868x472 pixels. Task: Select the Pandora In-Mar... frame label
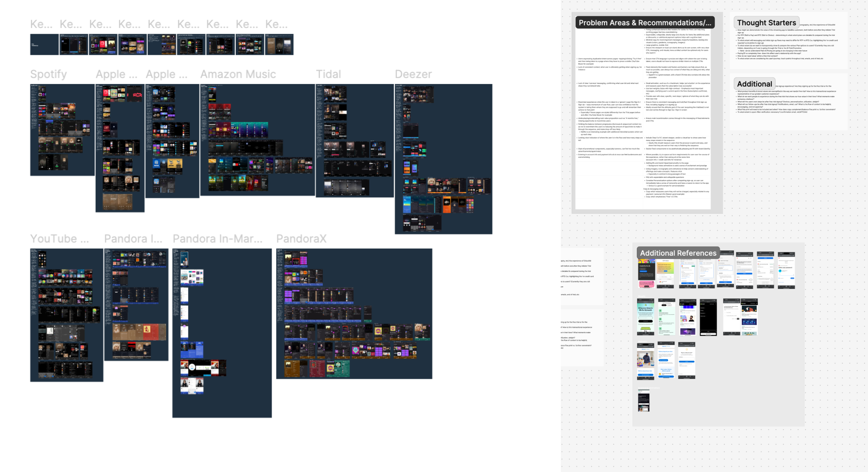pyautogui.click(x=217, y=239)
